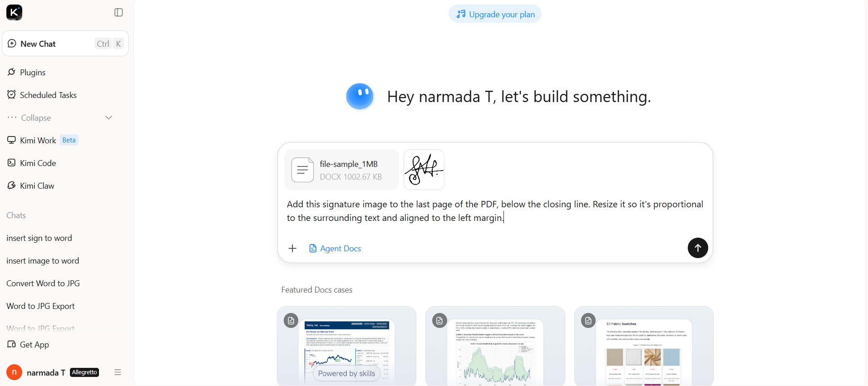This screenshot has height=386, width=868.
Task: Click the Kimi logo icon
Action: tap(14, 12)
